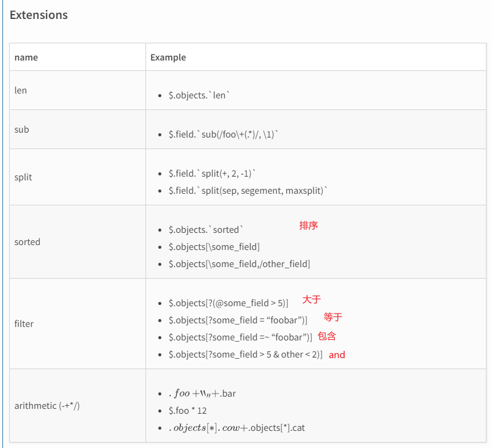
Task: Click the red 包含 annotation
Action: click(x=327, y=336)
